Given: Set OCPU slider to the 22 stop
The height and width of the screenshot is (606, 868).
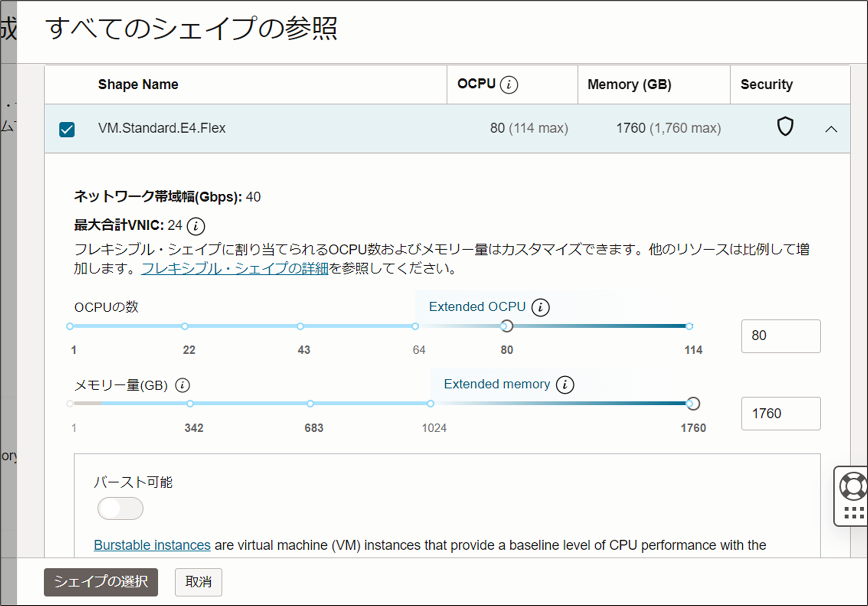Looking at the screenshot, I should [185, 326].
